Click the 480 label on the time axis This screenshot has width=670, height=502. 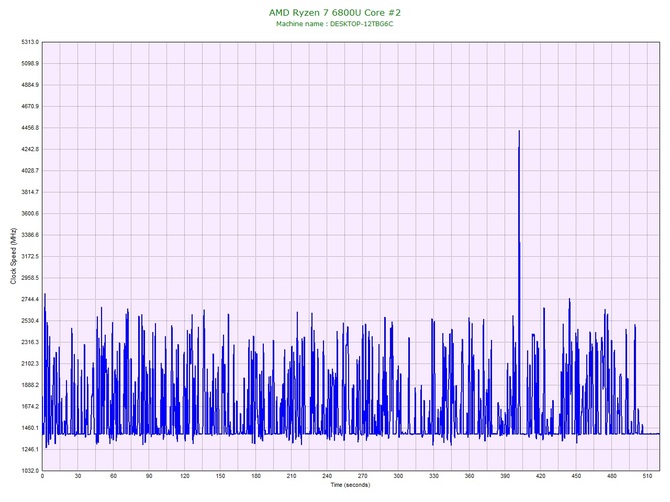coord(611,476)
